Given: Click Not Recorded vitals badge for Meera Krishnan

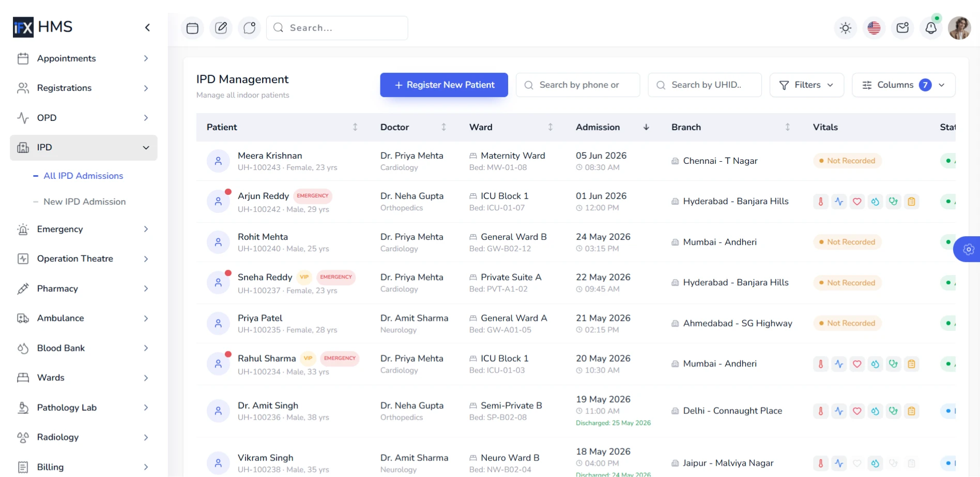Looking at the screenshot, I should [847, 161].
